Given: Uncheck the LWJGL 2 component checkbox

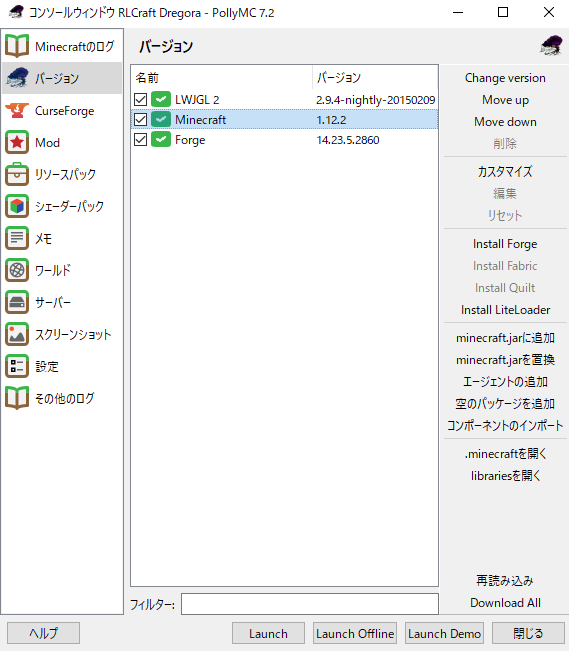Looking at the screenshot, I should [140, 99].
